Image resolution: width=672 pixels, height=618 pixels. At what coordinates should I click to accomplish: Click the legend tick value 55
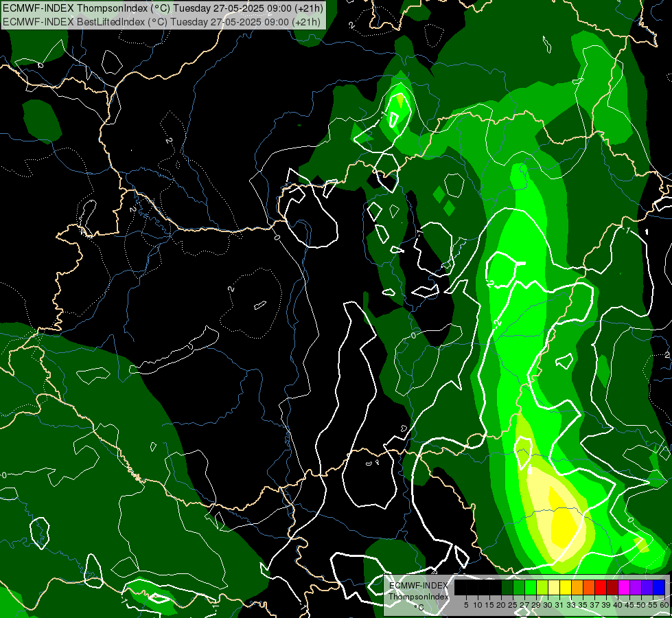[x=653, y=605]
